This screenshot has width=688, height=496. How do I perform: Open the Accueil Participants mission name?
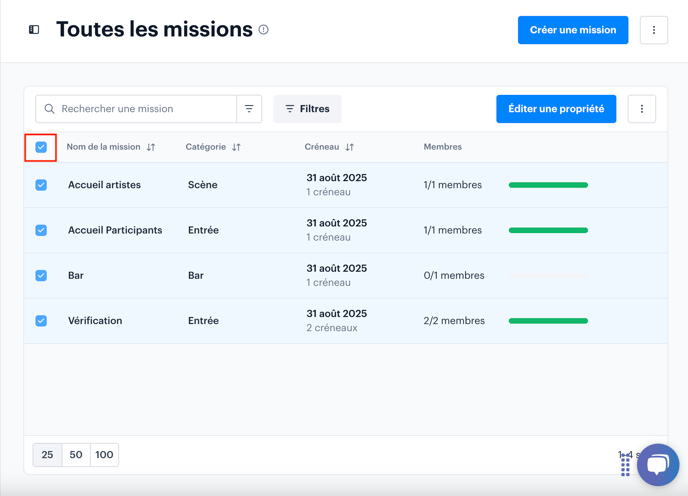click(115, 230)
